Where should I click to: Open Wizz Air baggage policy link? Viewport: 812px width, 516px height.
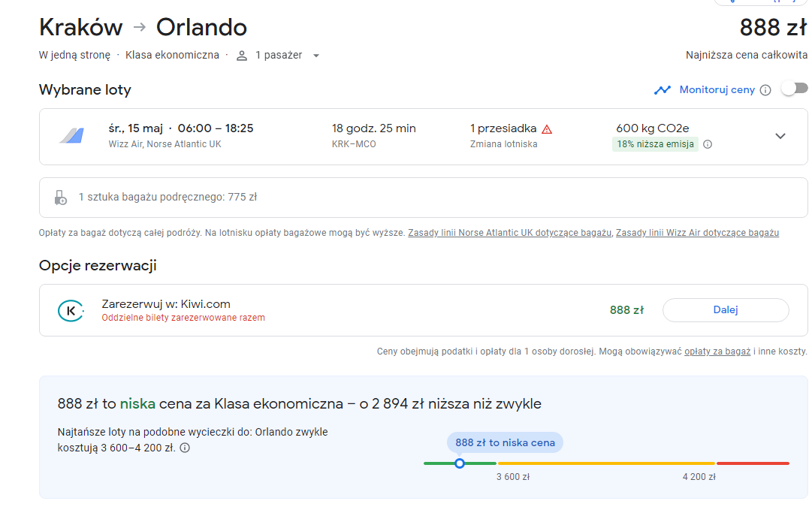(697, 233)
